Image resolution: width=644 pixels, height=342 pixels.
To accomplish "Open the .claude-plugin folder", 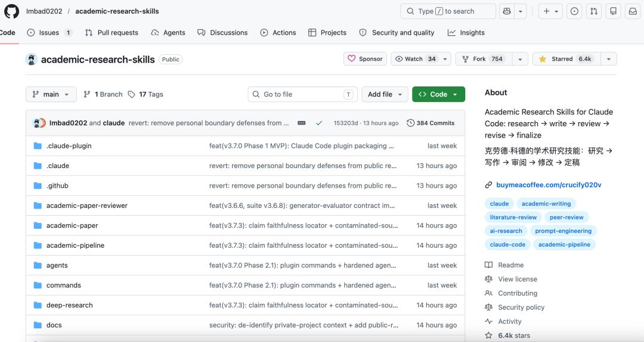I will click(69, 146).
